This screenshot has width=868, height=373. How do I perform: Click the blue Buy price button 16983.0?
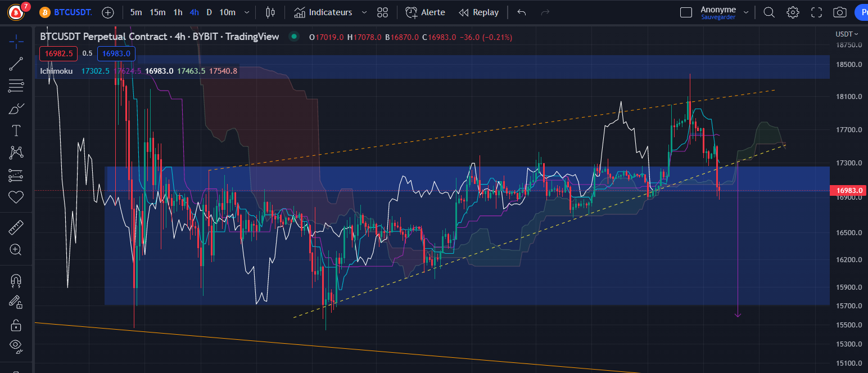click(116, 53)
